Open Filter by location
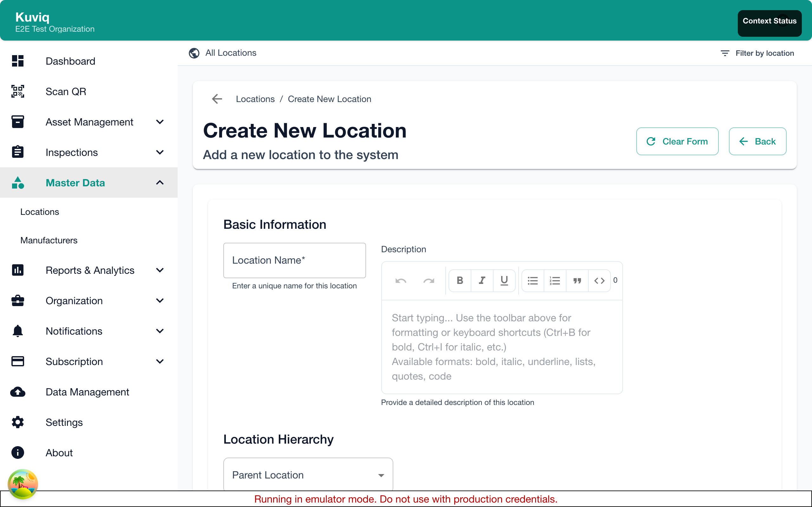Viewport: 812px width, 507px height. tap(757, 53)
